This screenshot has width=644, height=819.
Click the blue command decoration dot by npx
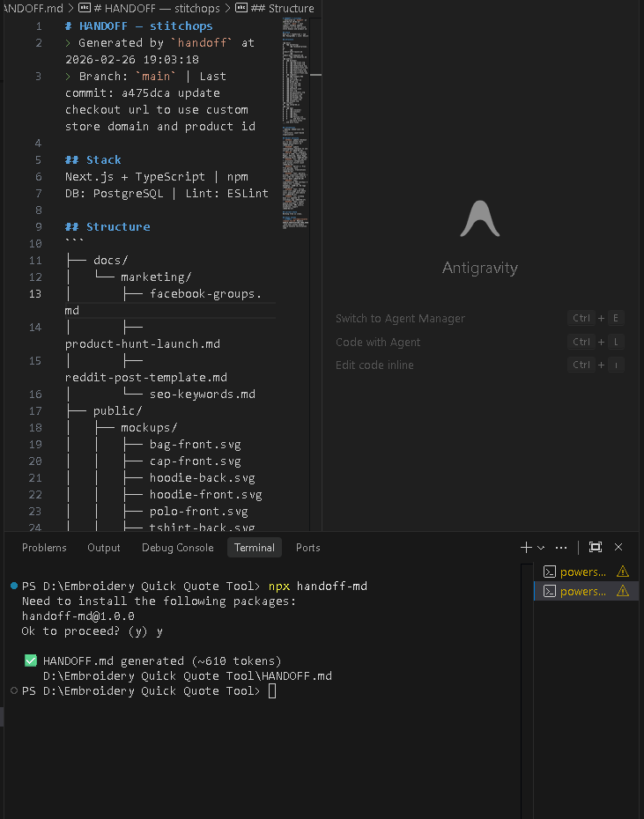tap(14, 586)
